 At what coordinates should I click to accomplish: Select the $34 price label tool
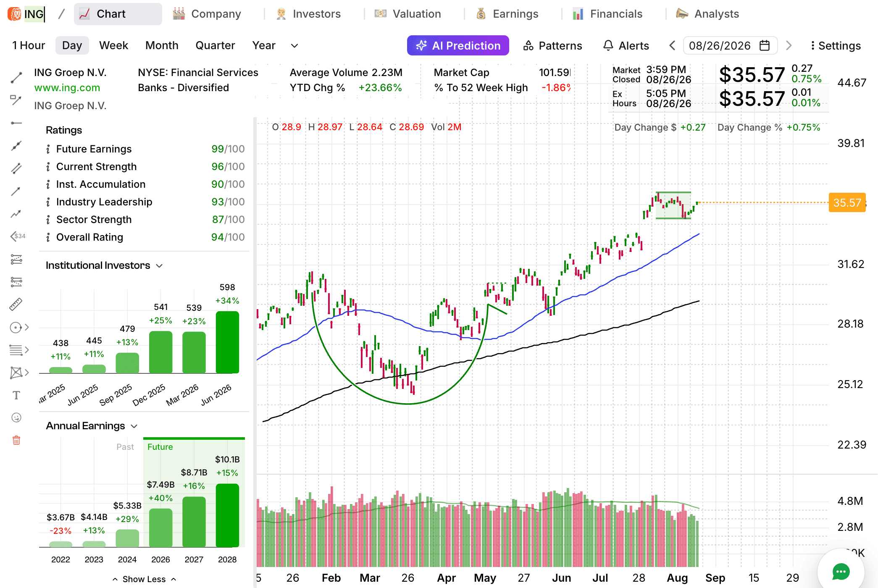point(18,236)
